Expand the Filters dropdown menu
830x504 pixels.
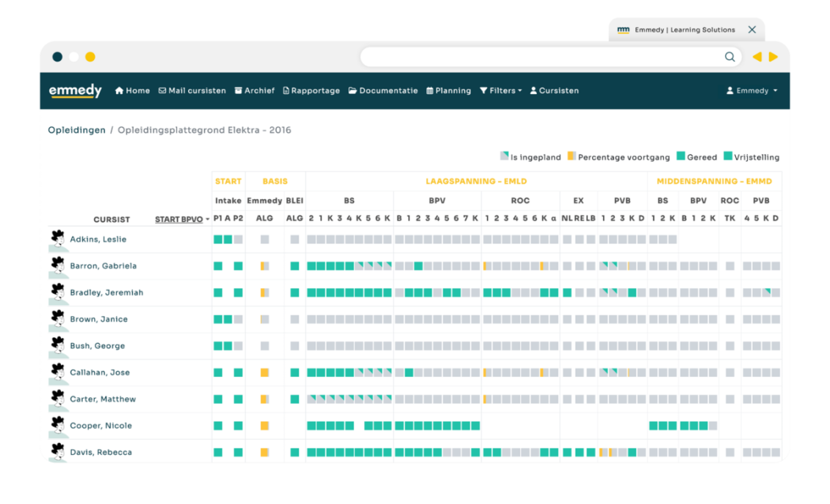point(501,91)
